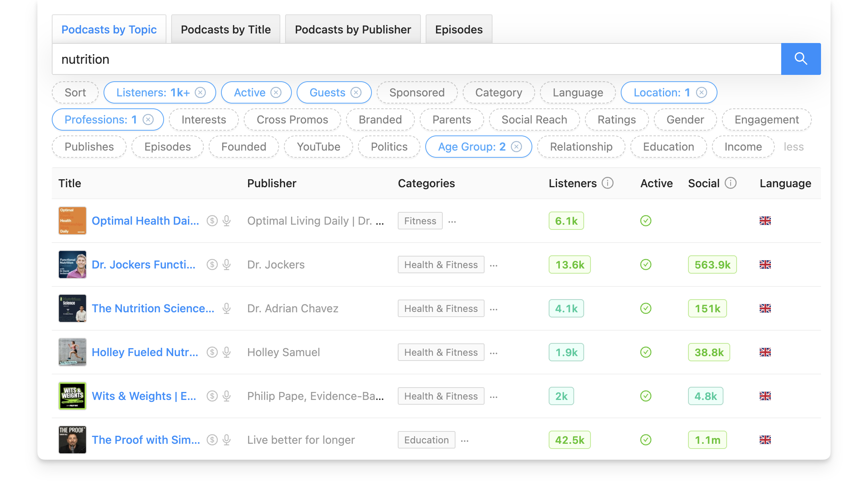Click the microphone icon beside Dr. Jockers podcast
Screen dimensions: 868x482
pyautogui.click(x=226, y=265)
